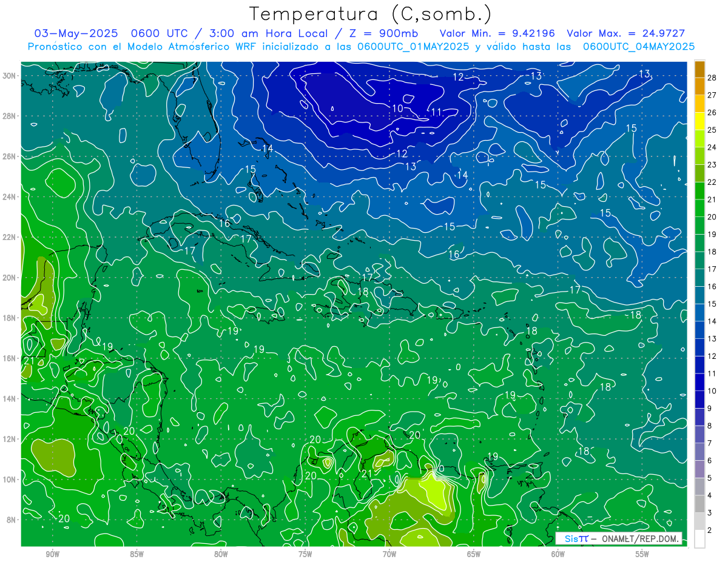Click the "65W" longitude axis label
Image resolution: width=728 pixels, height=562 pixels.
(x=474, y=554)
